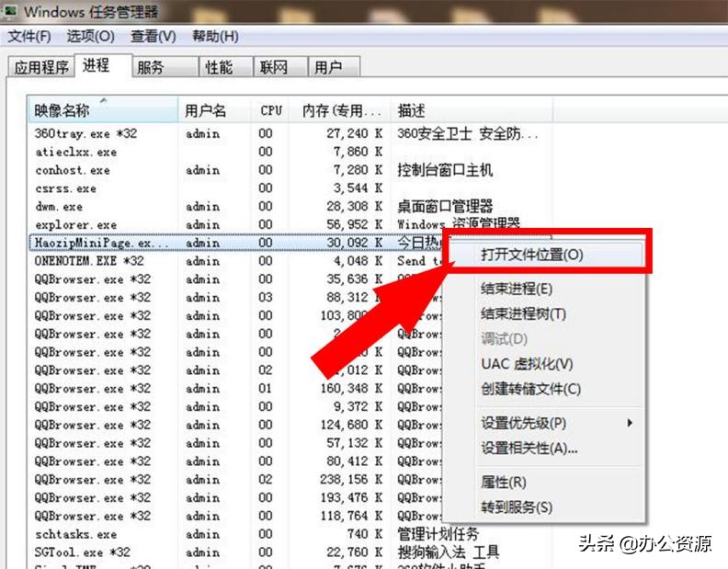Select QQBrowser.exe row using 238,156 K
Viewport: 728px width, 569px height.
click(235, 479)
